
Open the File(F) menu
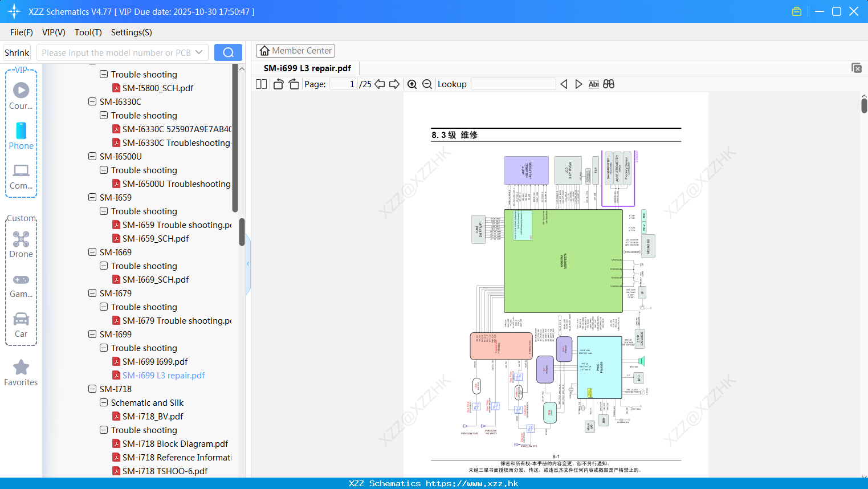point(22,32)
